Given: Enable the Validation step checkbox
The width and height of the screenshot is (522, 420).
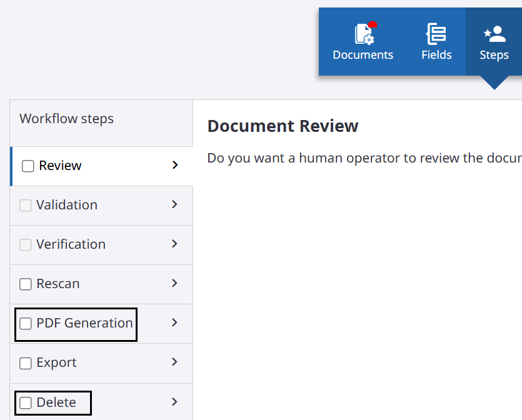Looking at the screenshot, I should pos(25,205).
